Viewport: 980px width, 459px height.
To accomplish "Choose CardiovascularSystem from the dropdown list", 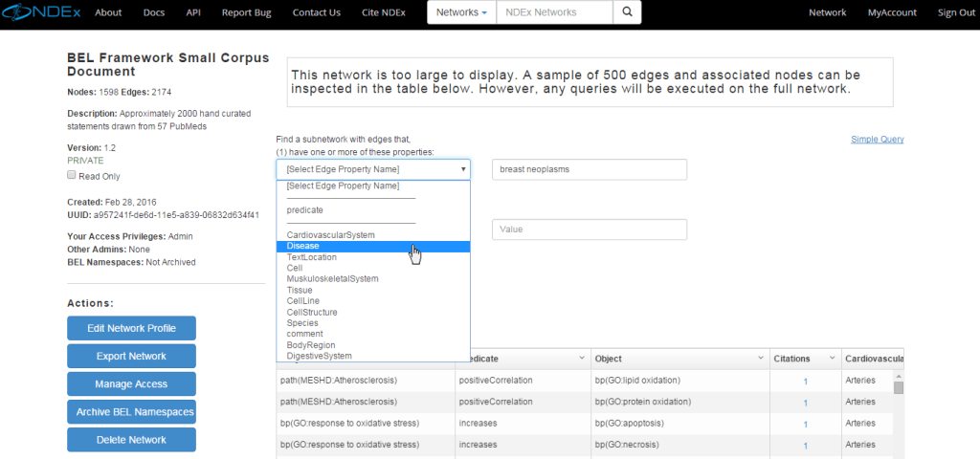I will click(x=373, y=235).
